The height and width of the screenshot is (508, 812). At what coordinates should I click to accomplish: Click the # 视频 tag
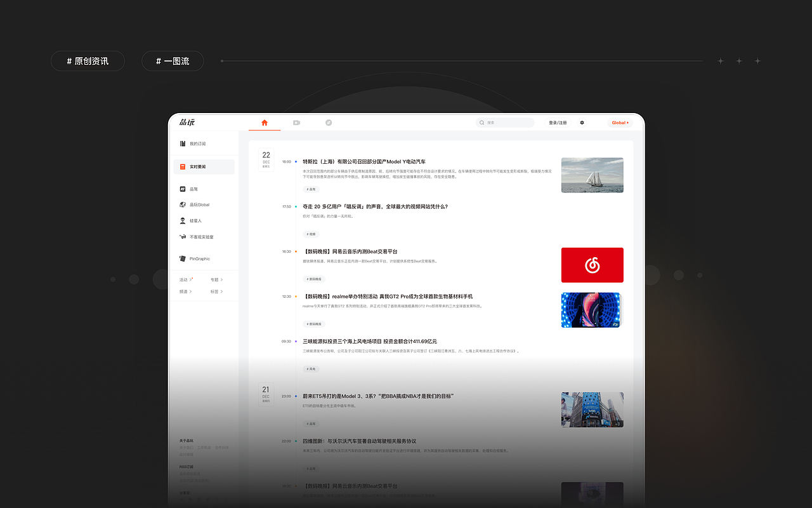click(311, 234)
